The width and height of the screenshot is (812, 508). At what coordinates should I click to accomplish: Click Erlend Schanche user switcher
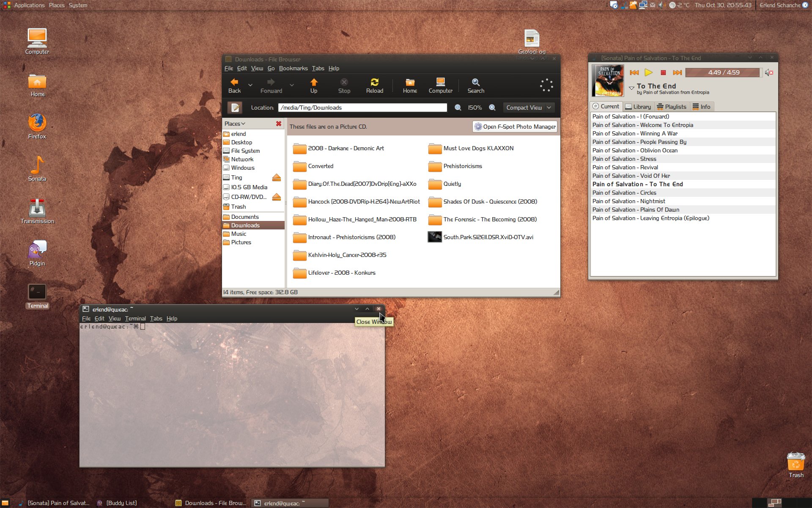click(x=784, y=5)
